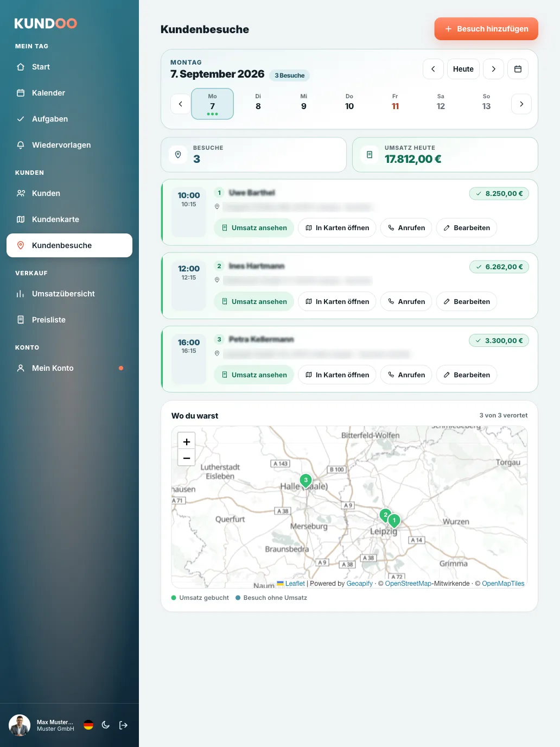Click the 6.262,00 € revenue badge
Image resolution: width=560 pixels, height=747 pixels.
499,267
